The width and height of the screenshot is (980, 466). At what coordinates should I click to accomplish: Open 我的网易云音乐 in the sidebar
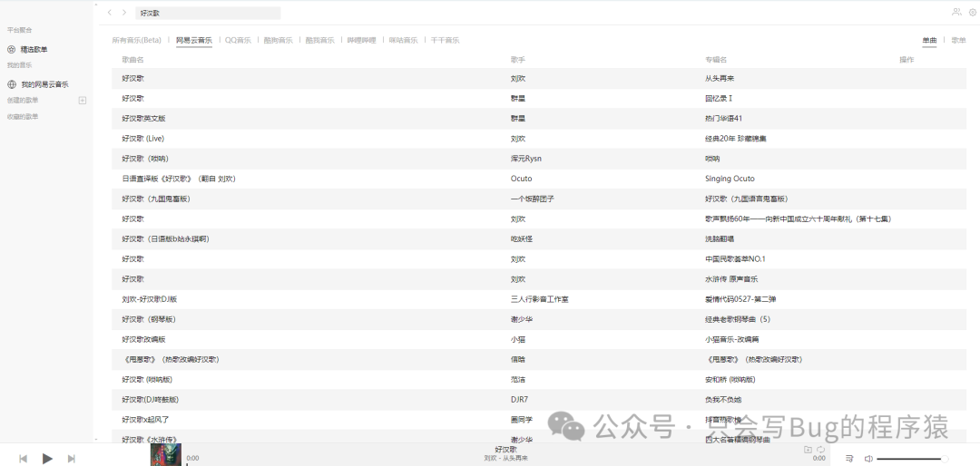[44, 84]
